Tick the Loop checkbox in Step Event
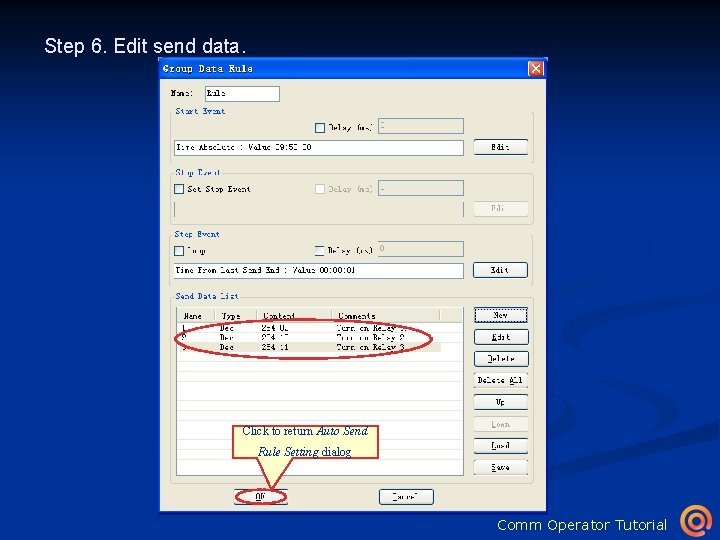Screen dimensions: 720x540 [x=179, y=251]
